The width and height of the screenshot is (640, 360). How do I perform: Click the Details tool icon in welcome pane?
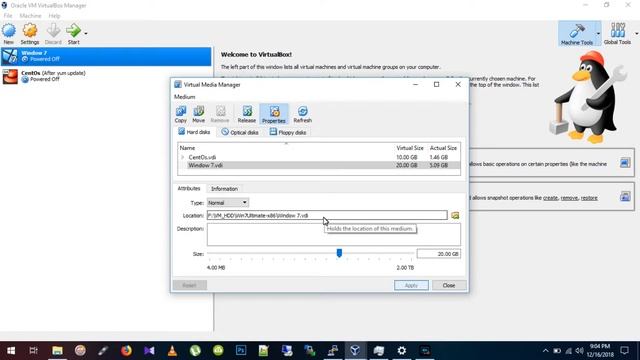[x=624, y=163]
